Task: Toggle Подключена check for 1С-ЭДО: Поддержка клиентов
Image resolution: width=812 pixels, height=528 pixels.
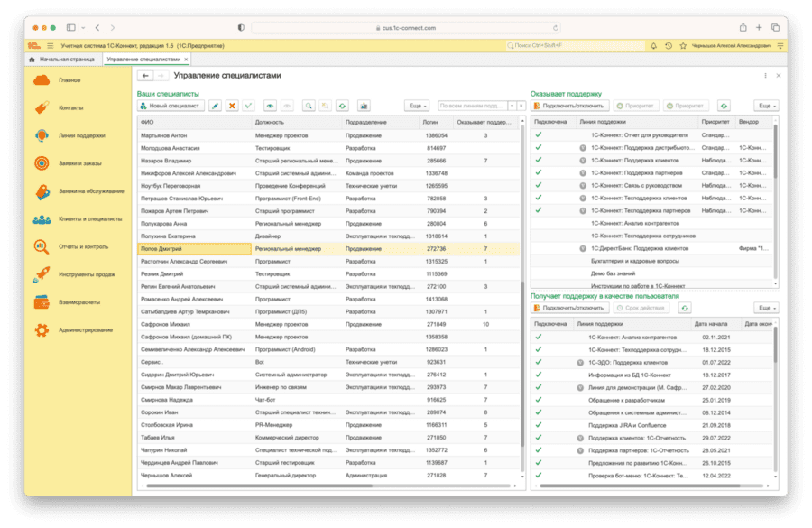Action: 539,362
